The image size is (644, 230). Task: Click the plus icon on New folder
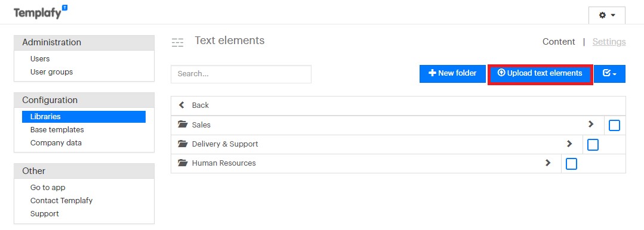432,73
